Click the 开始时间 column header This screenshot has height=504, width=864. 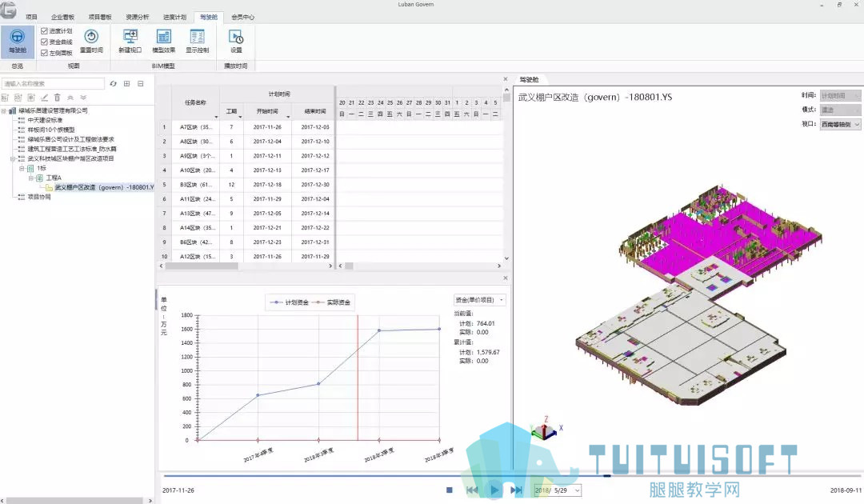click(267, 111)
